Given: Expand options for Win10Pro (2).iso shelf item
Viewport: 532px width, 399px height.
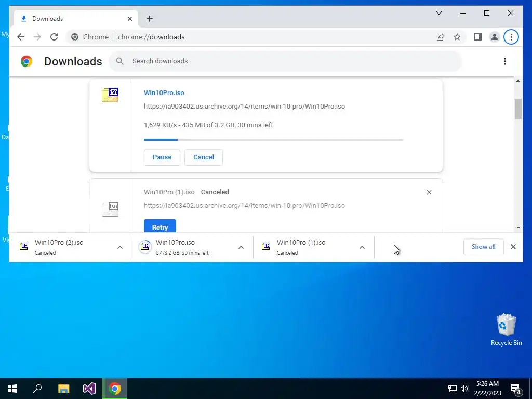Looking at the screenshot, I should click(120, 247).
